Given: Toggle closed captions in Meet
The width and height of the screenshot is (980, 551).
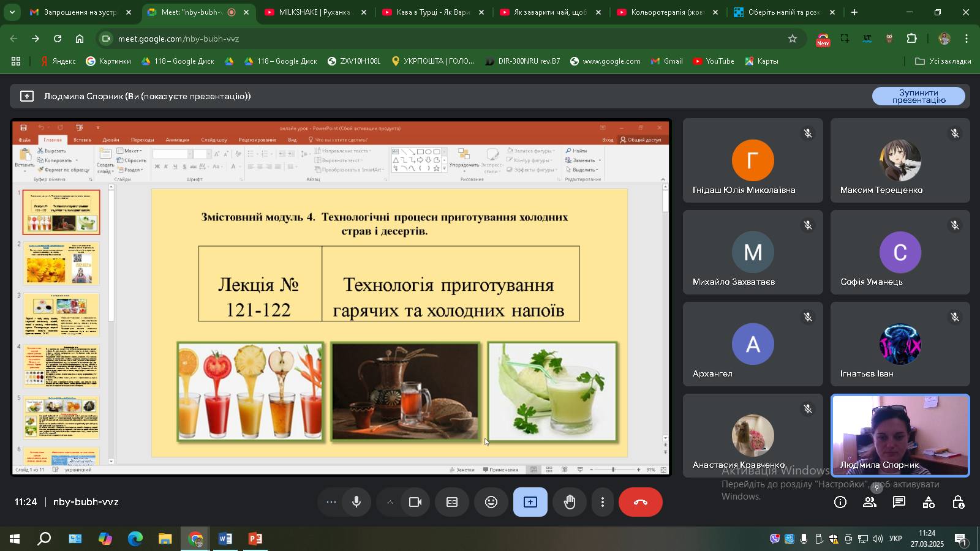Looking at the screenshot, I should click(x=452, y=502).
